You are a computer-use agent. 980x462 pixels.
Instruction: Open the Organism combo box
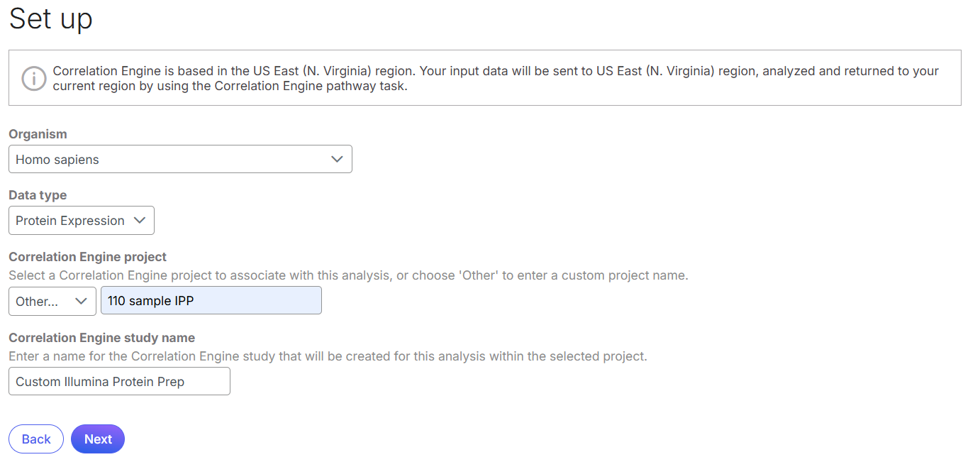(x=180, y=160)
